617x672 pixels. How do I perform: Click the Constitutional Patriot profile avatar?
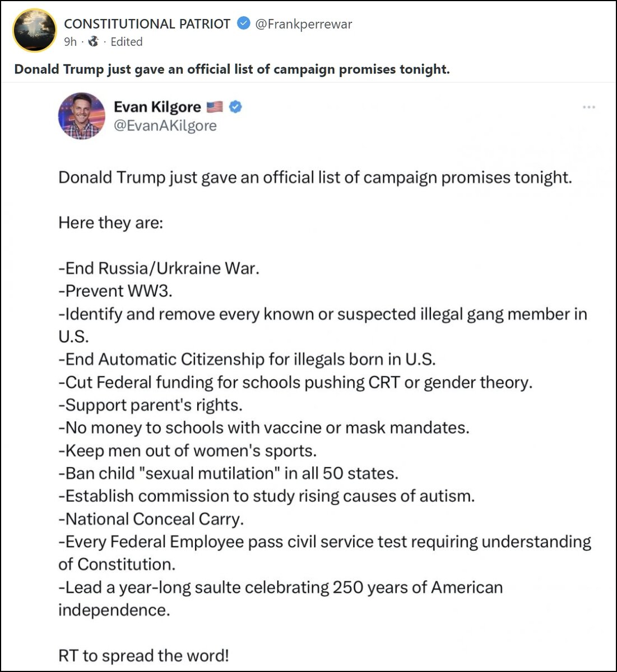(x=35, y=31)
